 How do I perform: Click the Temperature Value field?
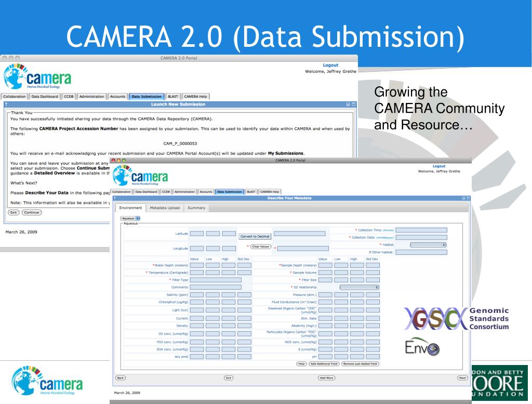197,272
